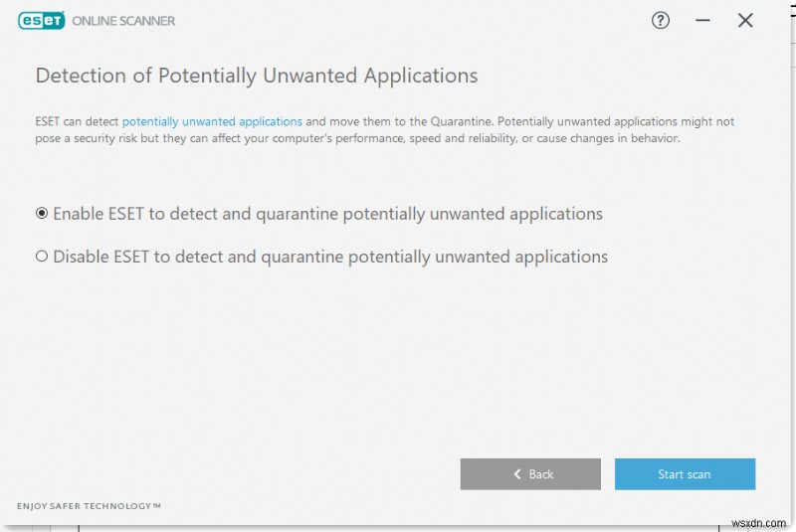Click the "Enable ESET to detect and quarantine" label
Viewport: 796px width, 532px height.
pos(327,214)
